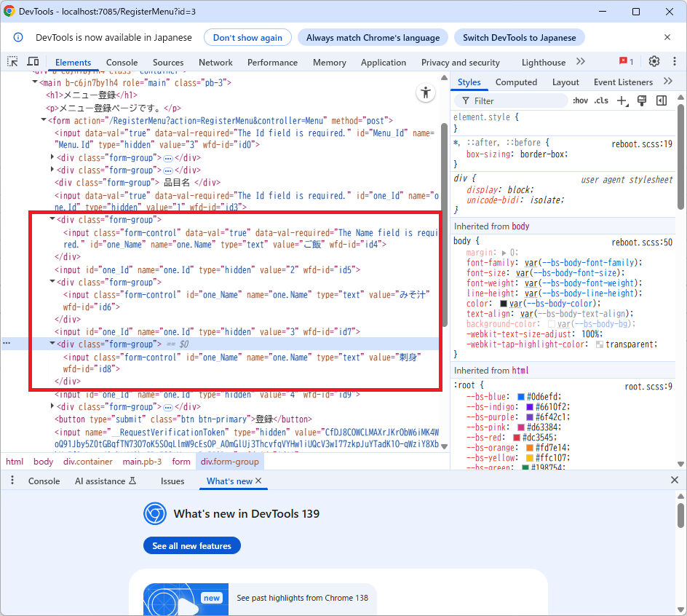Click the new style rule plus icon

pyautogui.click(x=622, y=100)
